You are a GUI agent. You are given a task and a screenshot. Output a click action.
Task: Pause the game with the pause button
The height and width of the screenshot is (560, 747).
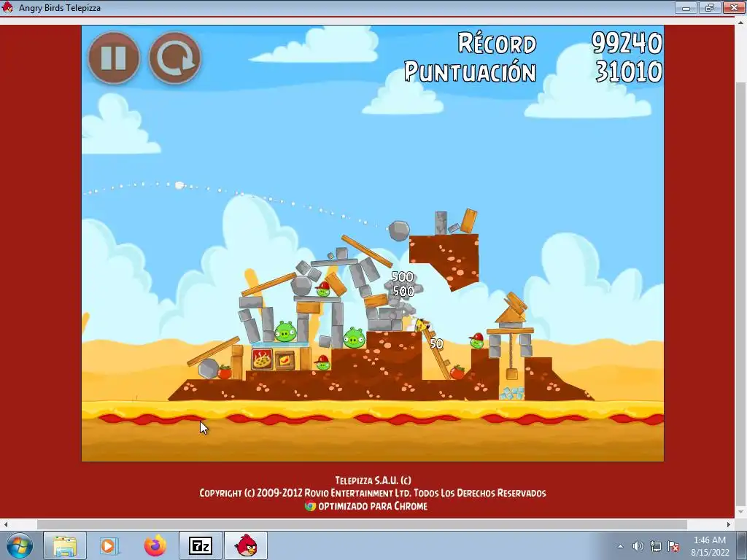[x=114, y=58]
